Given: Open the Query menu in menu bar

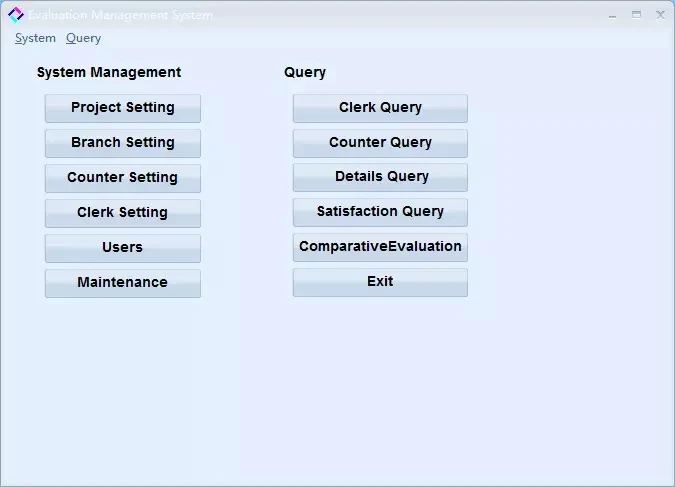Looking at the screenshot, I should click(83, 38).
